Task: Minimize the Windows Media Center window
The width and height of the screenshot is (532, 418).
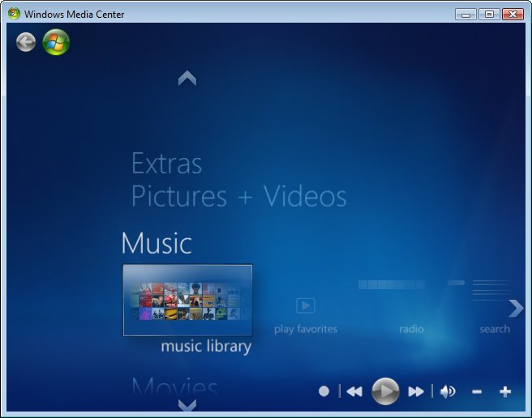Action: coord(466,15)
